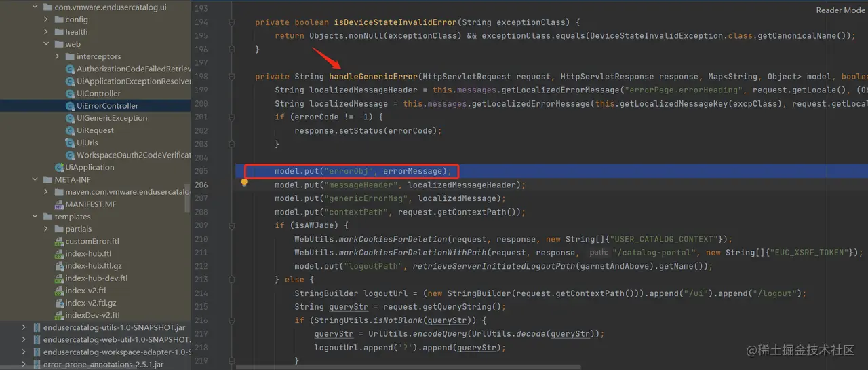Screen dimensions: 868x370
Task: Expand the maven.com.vmware.endusercatalog folder arrow
Action: (46, 192)
